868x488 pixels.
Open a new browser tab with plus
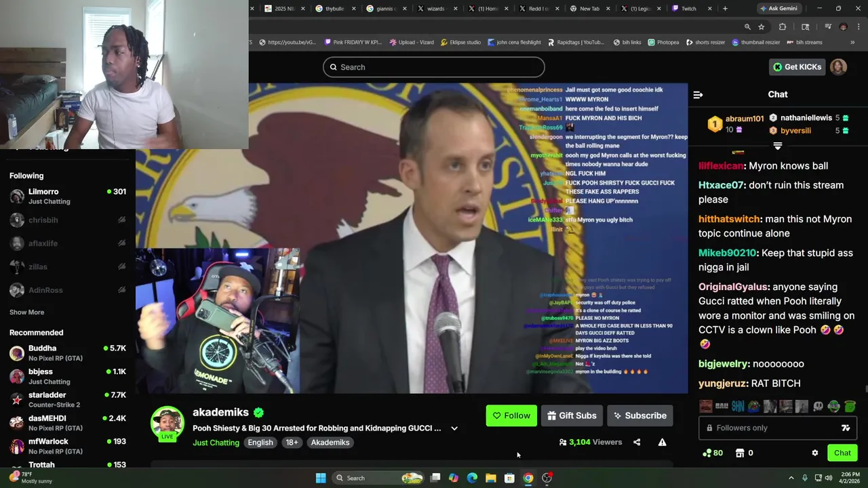pos(725,9)
